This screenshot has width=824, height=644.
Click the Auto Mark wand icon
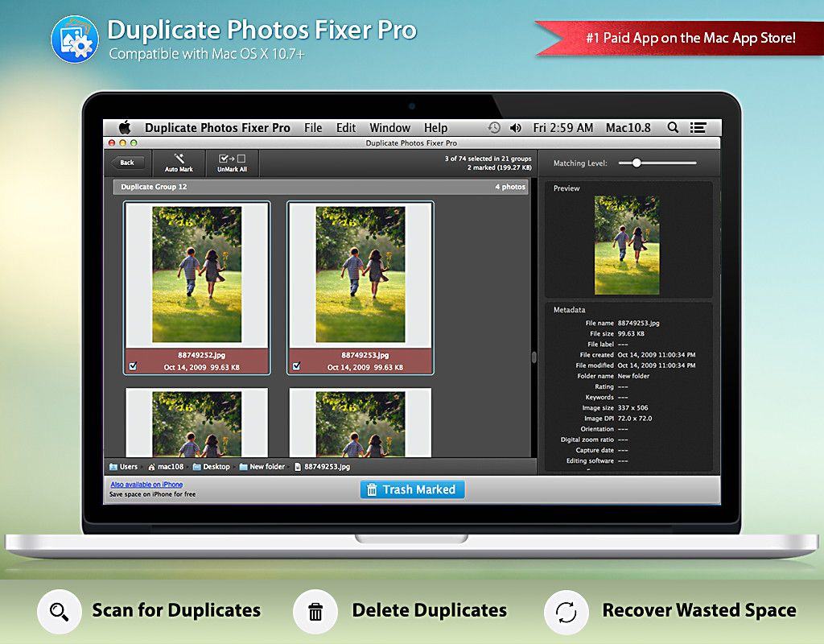pyautogui.click(x=179, y=159)
